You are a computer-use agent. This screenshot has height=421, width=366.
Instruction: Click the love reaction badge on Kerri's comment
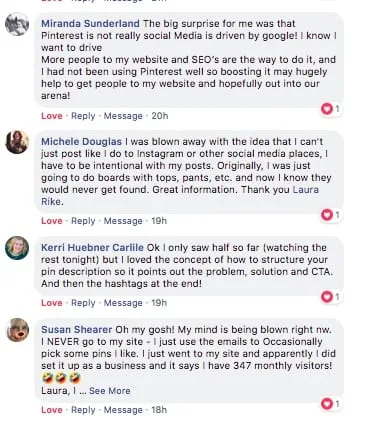click(331, 296)
